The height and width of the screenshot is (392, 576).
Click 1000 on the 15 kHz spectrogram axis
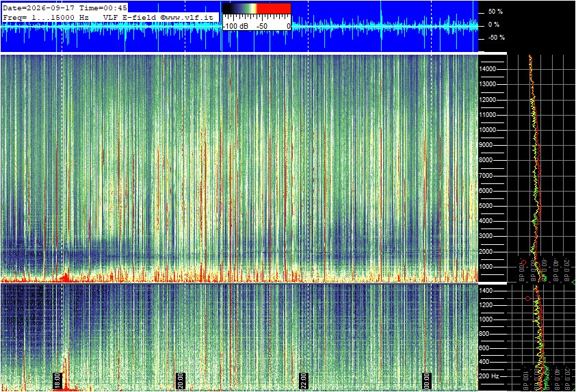[x=486, y=267]
